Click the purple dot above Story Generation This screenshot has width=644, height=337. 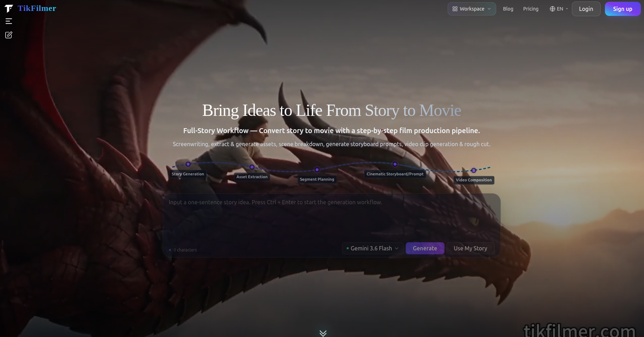188,164
